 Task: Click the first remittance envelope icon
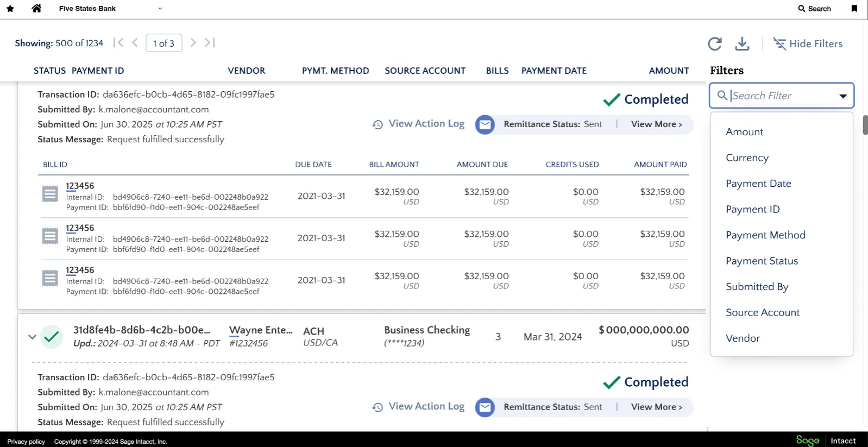tap(485, 124)
